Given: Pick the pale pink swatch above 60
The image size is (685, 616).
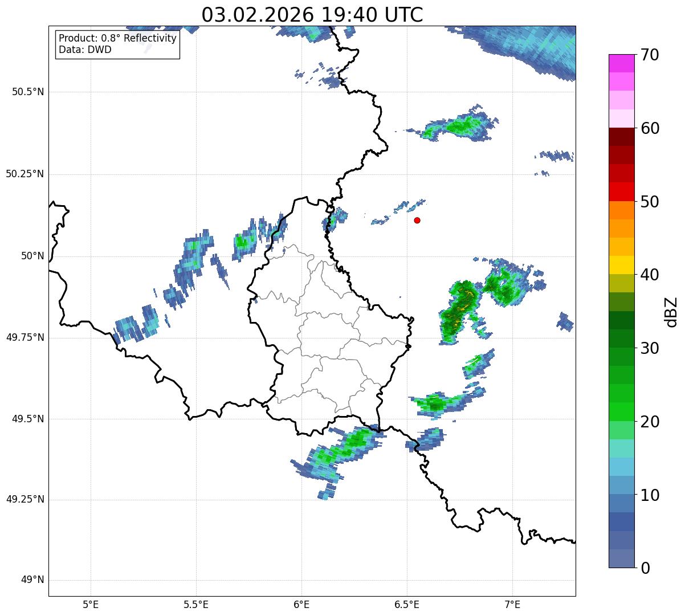Looking at the screenshot, I should tap(622, 119).
